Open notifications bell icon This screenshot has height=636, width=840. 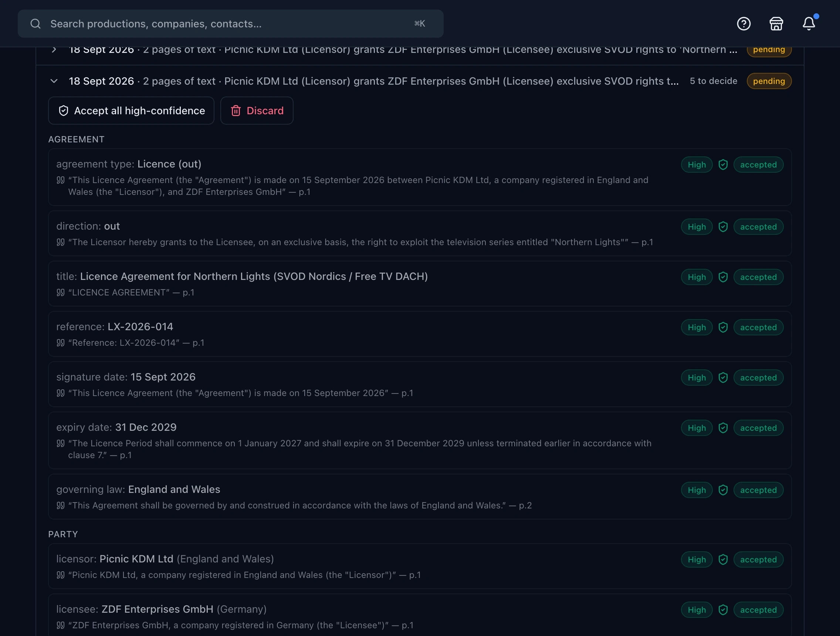tap(809, 24)
